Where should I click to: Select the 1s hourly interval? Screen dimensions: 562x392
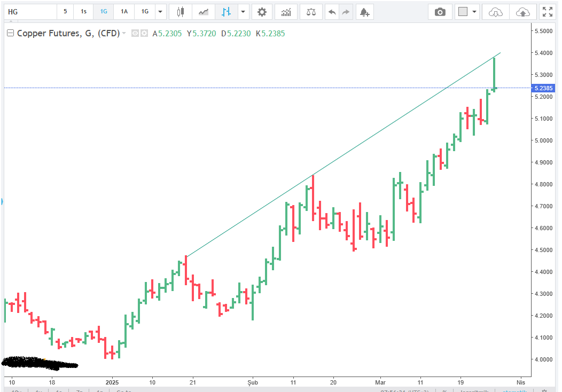point(83,12)
